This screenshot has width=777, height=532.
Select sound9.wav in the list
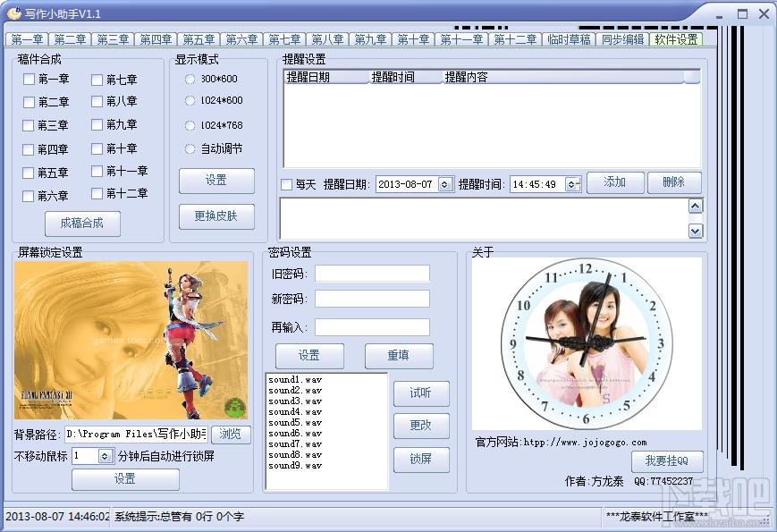click(295, 466)
